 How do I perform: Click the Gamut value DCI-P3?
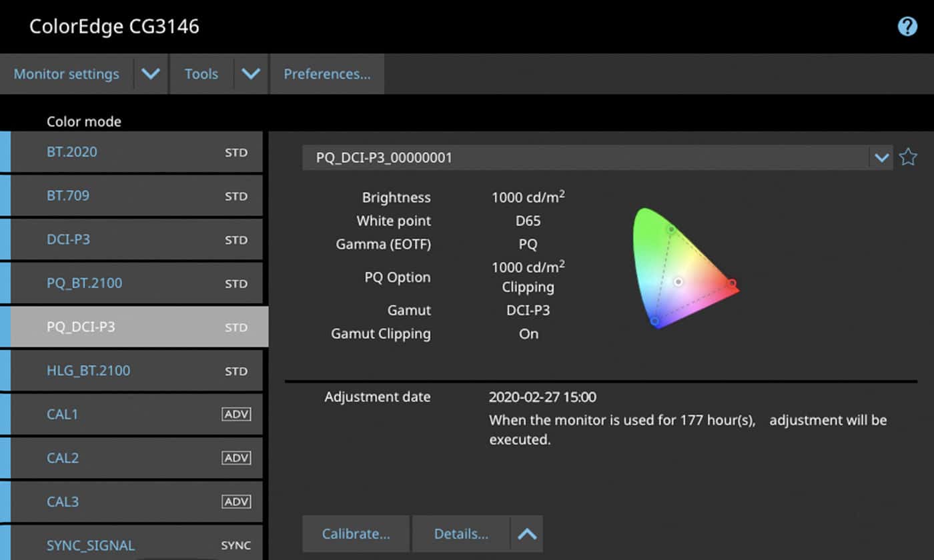[528, 310]
